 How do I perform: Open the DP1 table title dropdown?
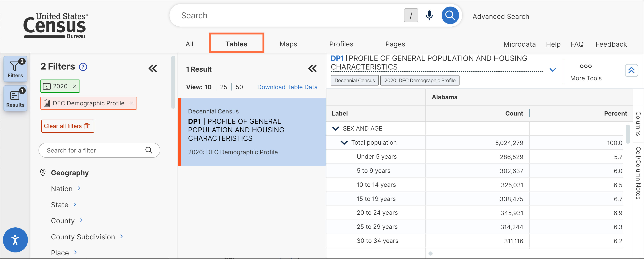[553, 70]
